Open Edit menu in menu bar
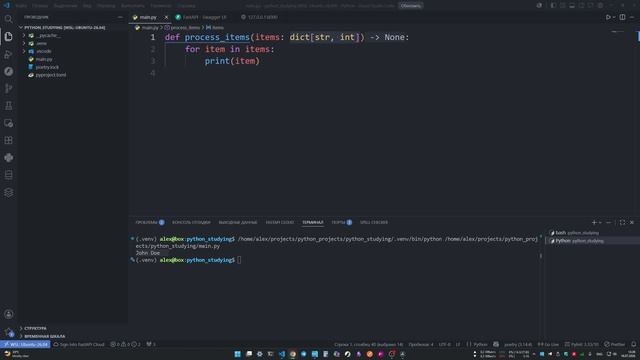The image size is (640, 360). (40, 6)
